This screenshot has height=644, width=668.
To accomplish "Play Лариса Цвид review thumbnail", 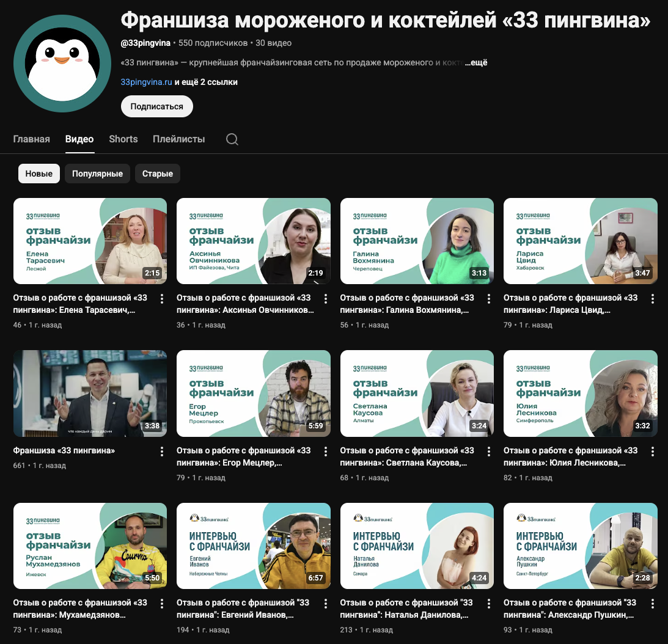I will pos(580,241).
